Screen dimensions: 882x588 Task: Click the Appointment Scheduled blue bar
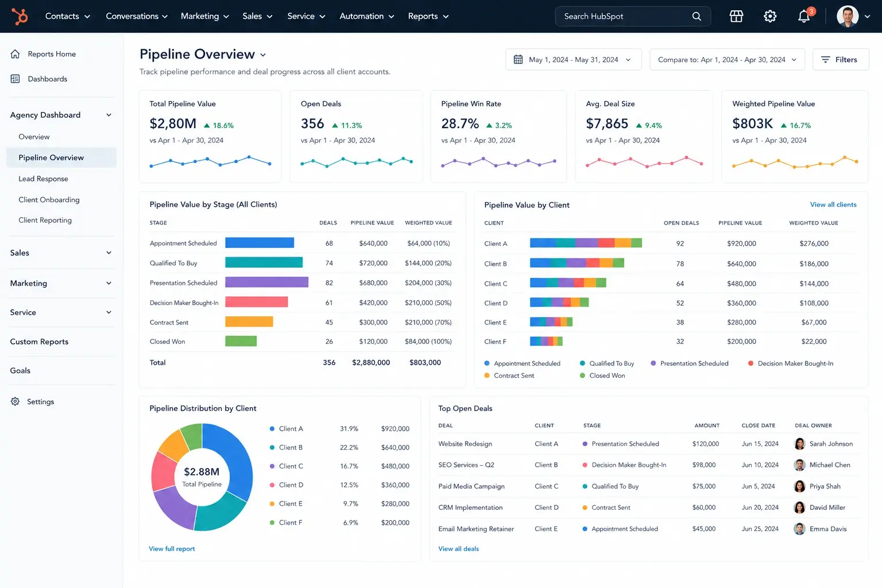[260, 243]
